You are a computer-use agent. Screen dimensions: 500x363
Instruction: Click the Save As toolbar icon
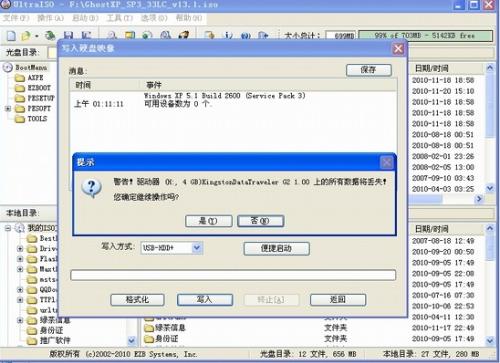(86, 35)
